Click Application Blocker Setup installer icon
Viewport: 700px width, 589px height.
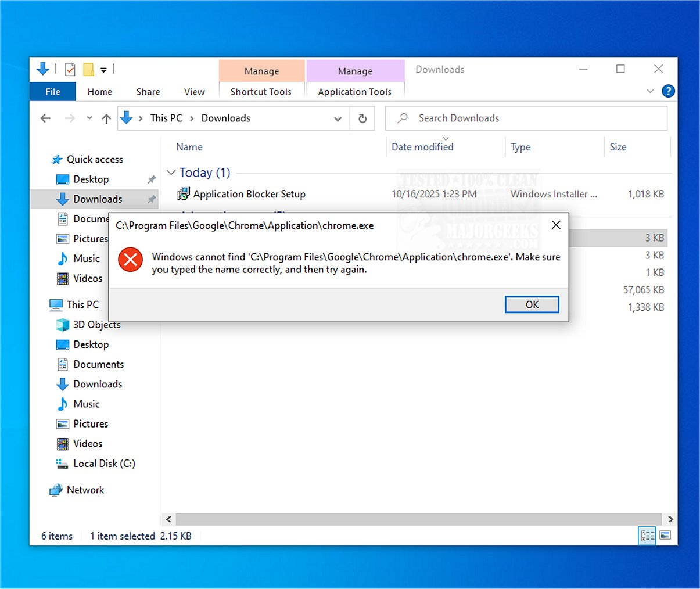pos(183,194)
